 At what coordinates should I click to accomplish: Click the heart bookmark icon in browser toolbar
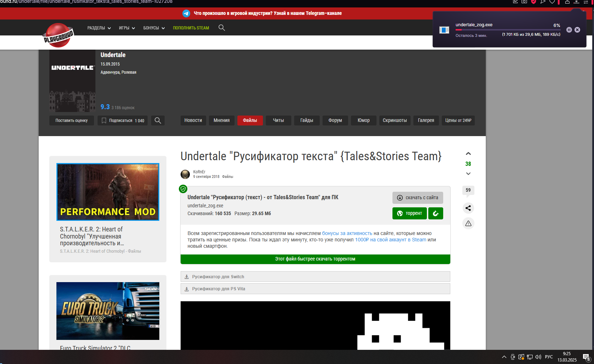pos(552,2)
